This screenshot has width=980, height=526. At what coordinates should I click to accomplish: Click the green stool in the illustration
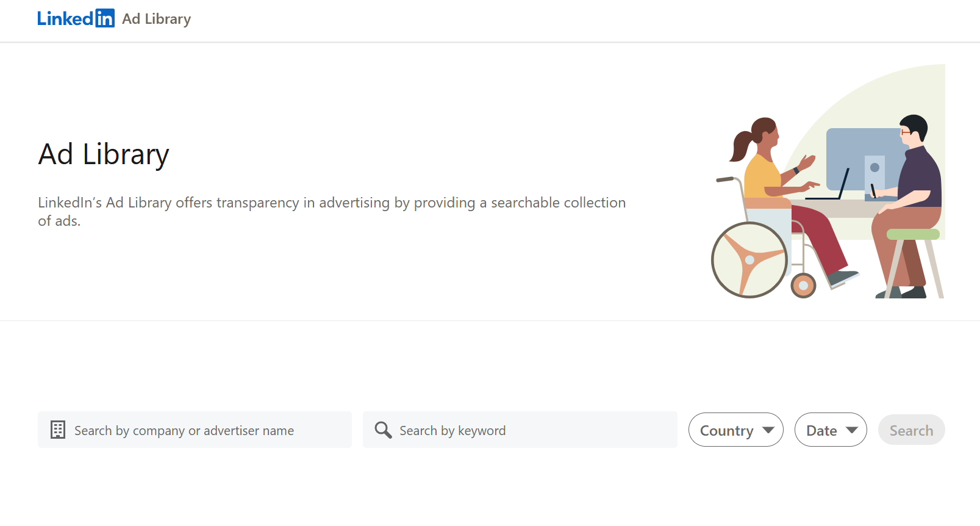(x=912, y=234)
